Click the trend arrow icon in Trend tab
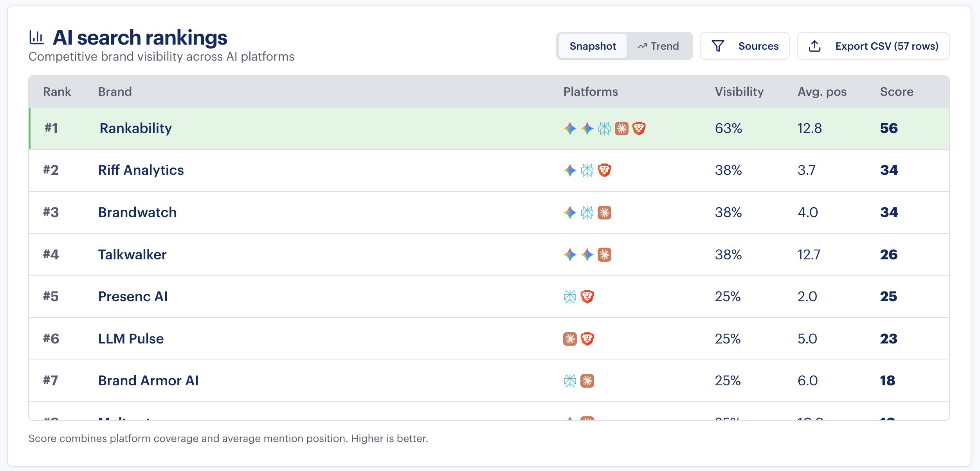The height and width of the screenshot is (471, 980). tap(642, 46)
